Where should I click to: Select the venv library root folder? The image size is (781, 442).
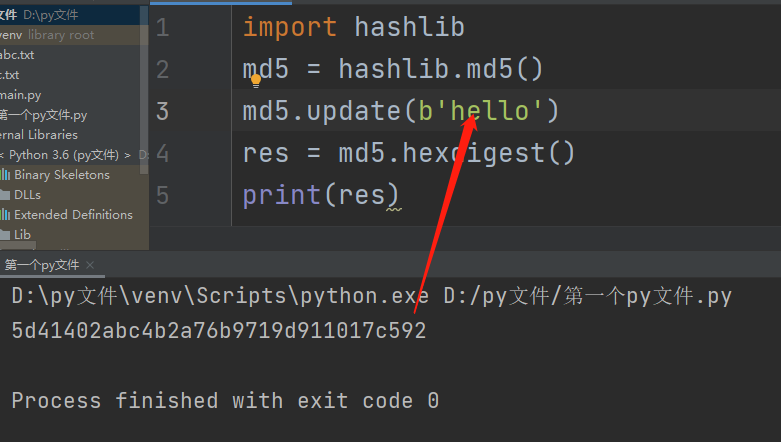(47, 35)
